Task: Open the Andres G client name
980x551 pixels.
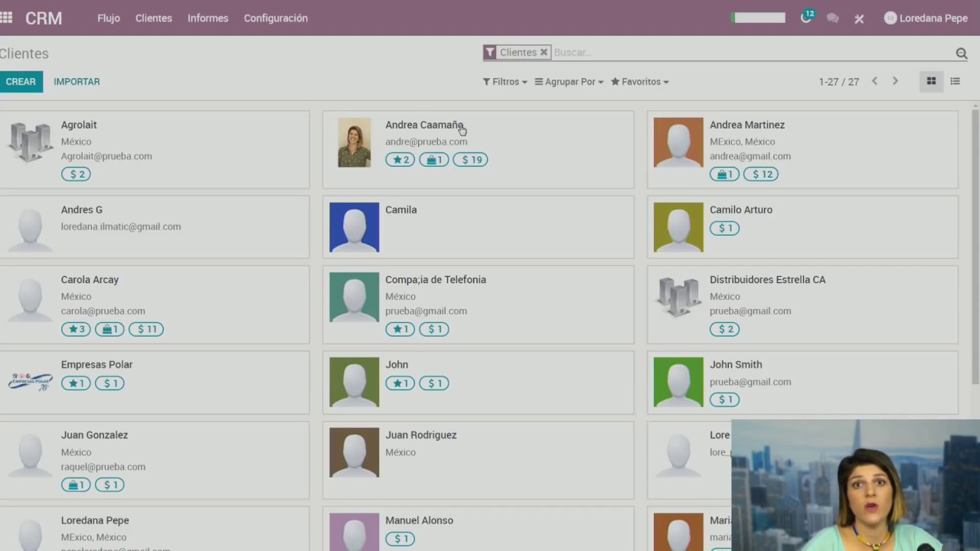Action: point(82,210)
